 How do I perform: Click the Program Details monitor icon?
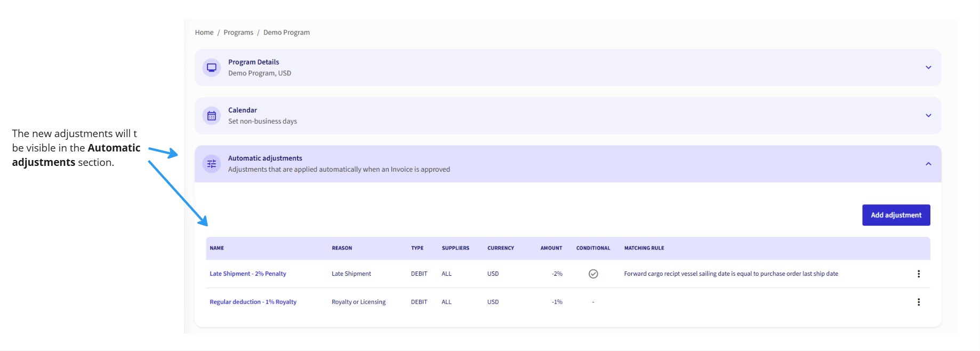tap(212, 68)
